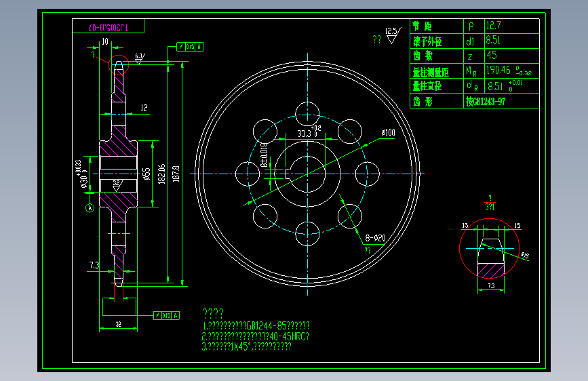Click the 182.06 vertical dimension
Viewport: 588px width, 381px height.
pos(161,174)
